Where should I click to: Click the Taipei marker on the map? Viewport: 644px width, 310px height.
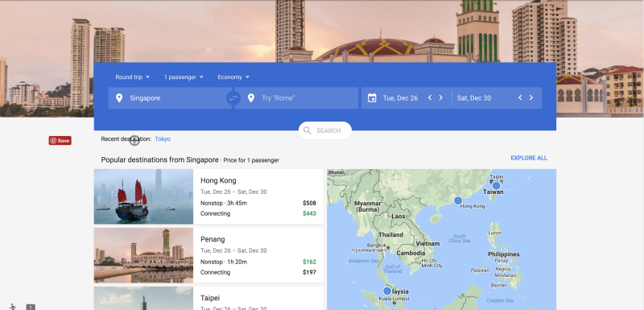(496, 185)
